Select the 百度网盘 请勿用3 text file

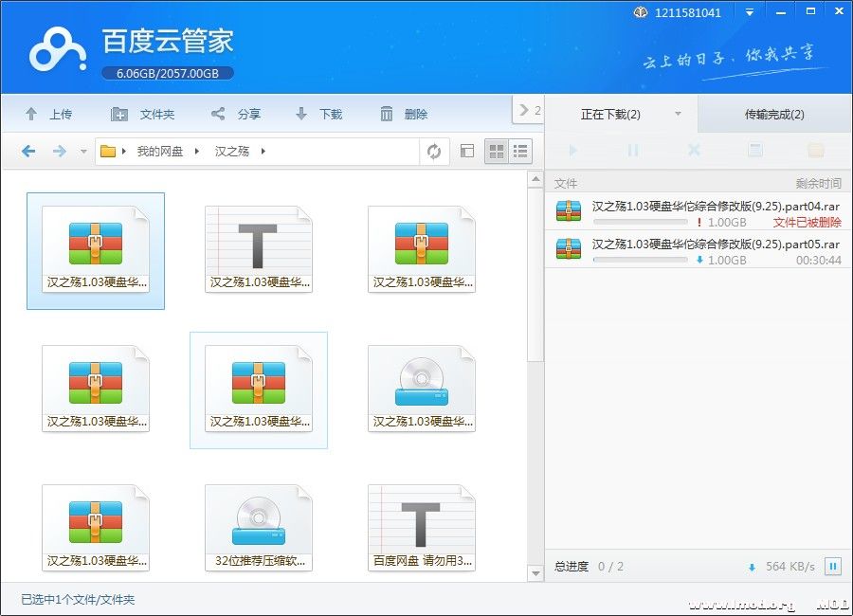(422, 528)
